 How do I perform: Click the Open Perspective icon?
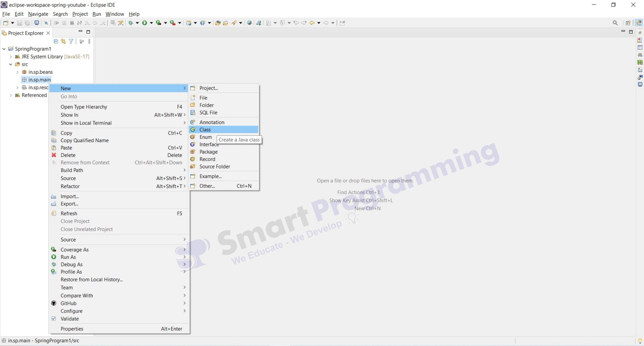point(628,23)
